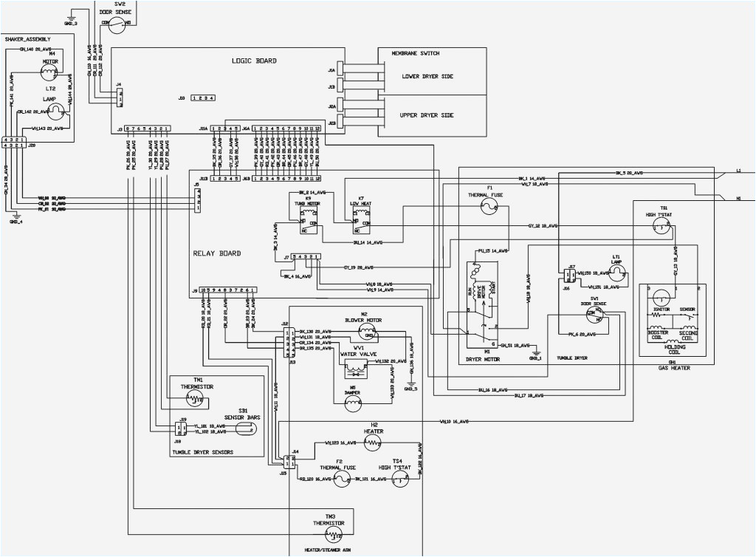
Task: Click the SB1 sensor bars symbol
Action: pos(247,430)
